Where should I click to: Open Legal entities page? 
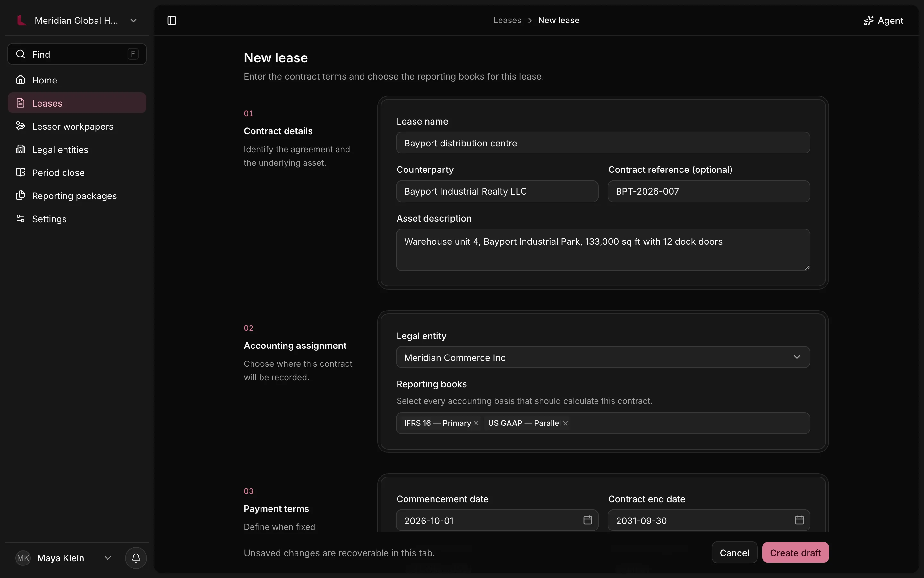tap(77, 149)
